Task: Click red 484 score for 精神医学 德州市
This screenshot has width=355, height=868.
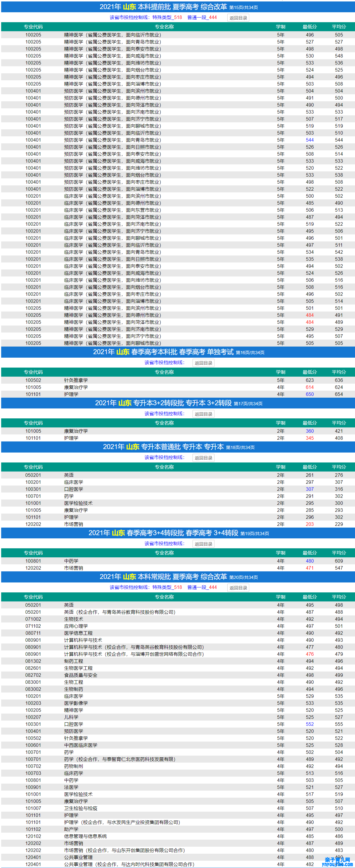Action: click(x=309, y=315)
